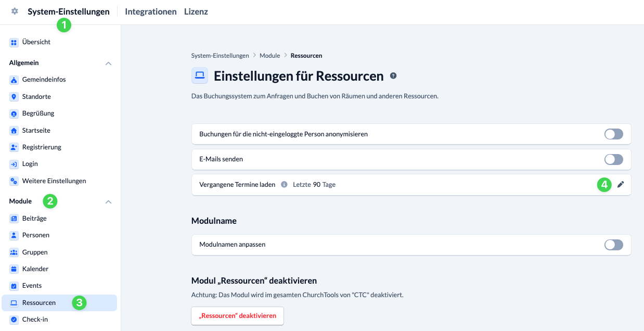Open the Lizenz tab
Screen dimensions: 644x331
tap(196, 11)
